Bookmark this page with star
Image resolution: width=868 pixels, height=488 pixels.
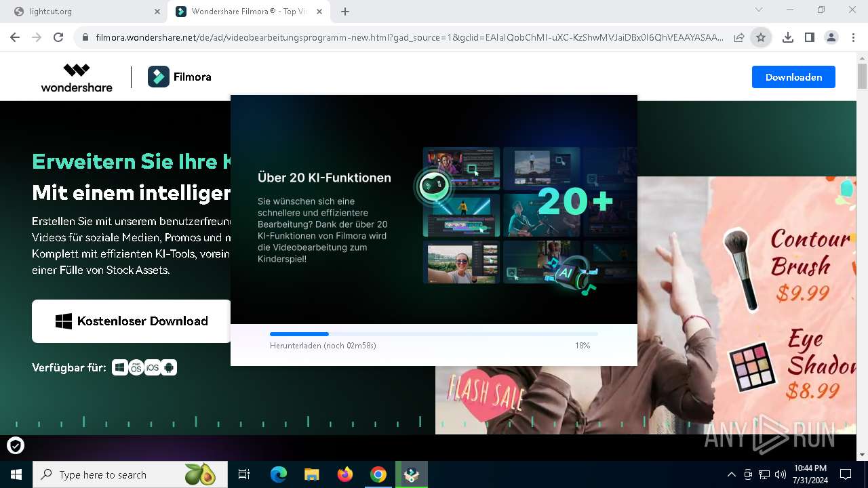pyautogui.click(x=761, y=37)
